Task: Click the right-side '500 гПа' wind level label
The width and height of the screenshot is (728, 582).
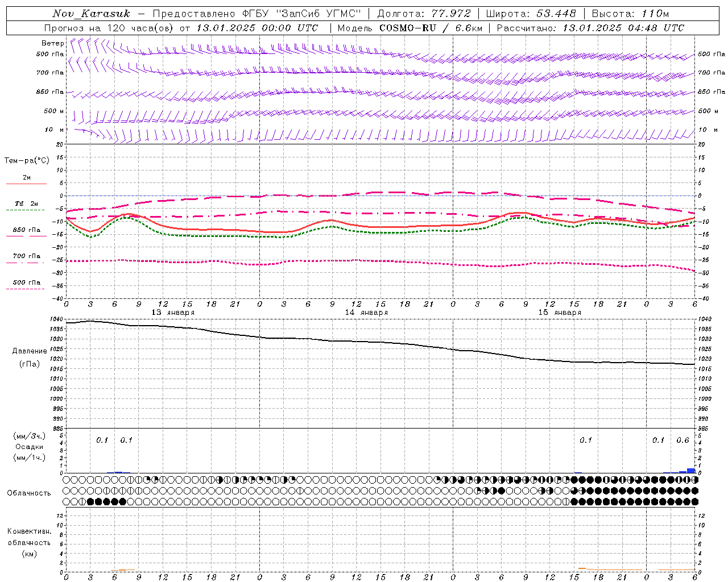Action: coord(712,54)
